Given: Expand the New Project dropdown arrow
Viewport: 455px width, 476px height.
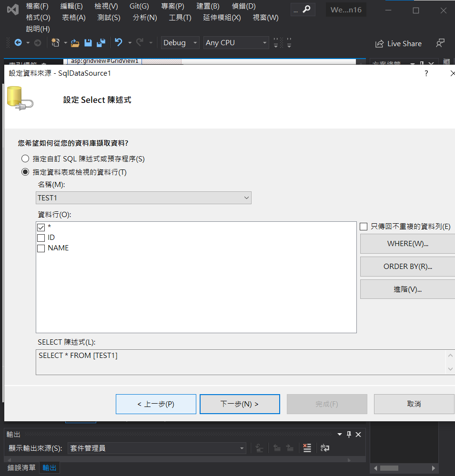Looking at the screenshot, I should click(x=65, y=43).
